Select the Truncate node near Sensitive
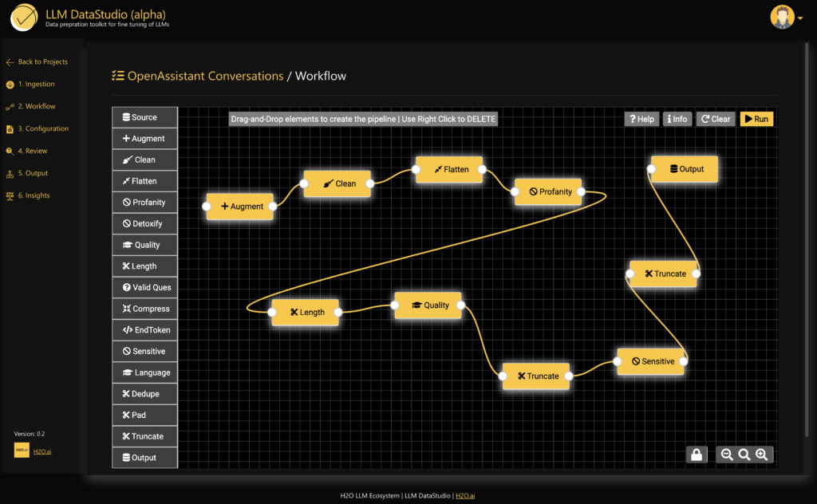 pos(535,376)
